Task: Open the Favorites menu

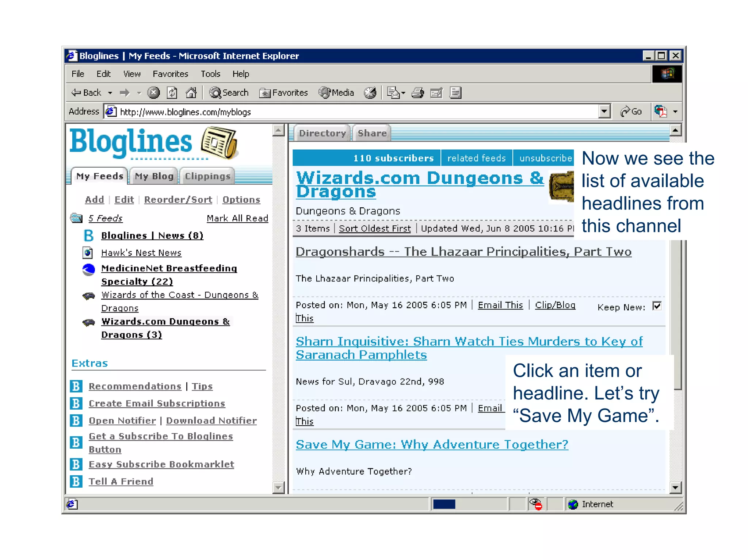Action: click(x=171, y=74)
